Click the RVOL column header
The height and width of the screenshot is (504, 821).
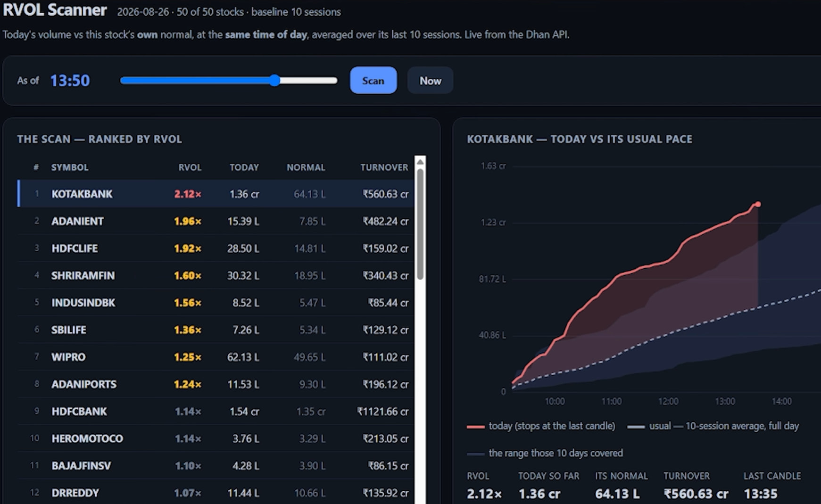click(x=190, y=167)
